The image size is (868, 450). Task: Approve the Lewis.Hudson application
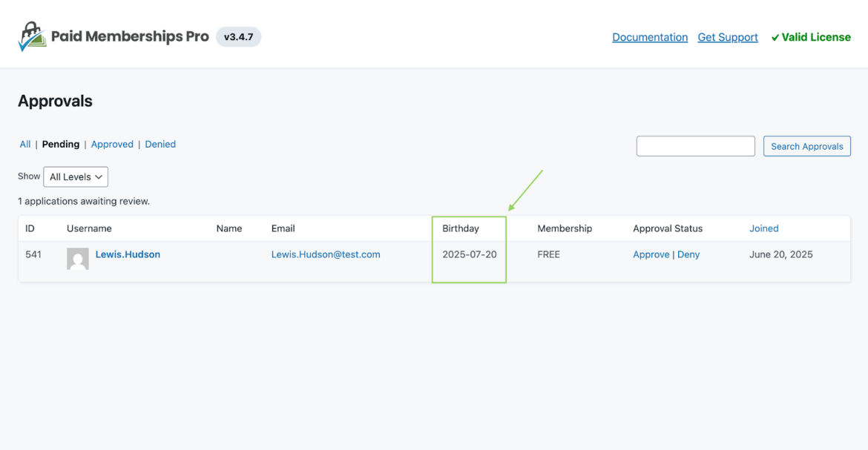tap(651, 254)
